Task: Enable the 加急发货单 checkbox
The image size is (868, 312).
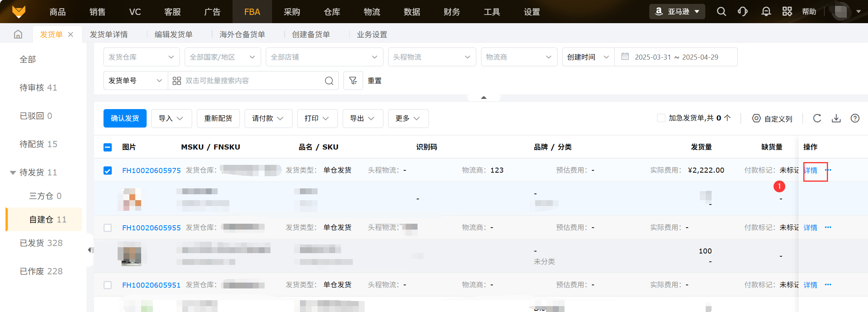Action: click(x=661, y=118)
